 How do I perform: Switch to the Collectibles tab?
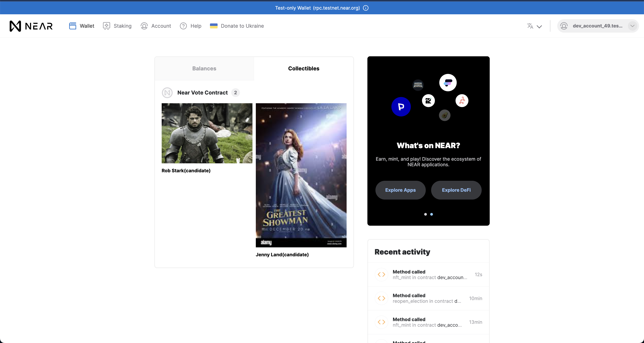coord(303,68)
